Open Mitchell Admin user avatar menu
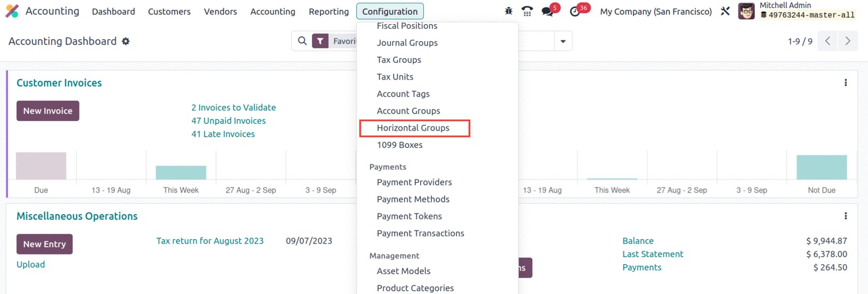 (746, 11)
